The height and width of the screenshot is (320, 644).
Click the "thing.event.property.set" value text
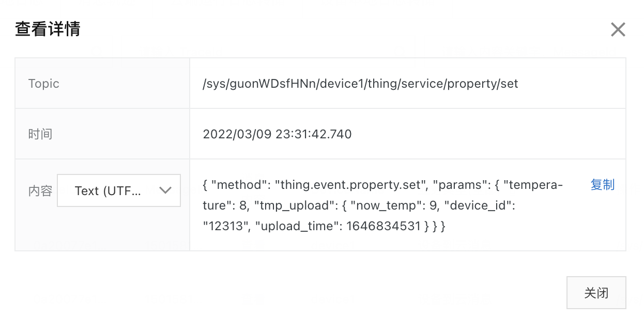(350, 185)
